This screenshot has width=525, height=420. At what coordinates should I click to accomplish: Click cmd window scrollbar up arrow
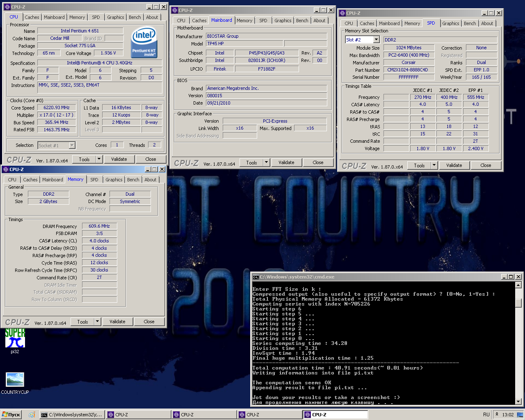(x=518, y=285)
